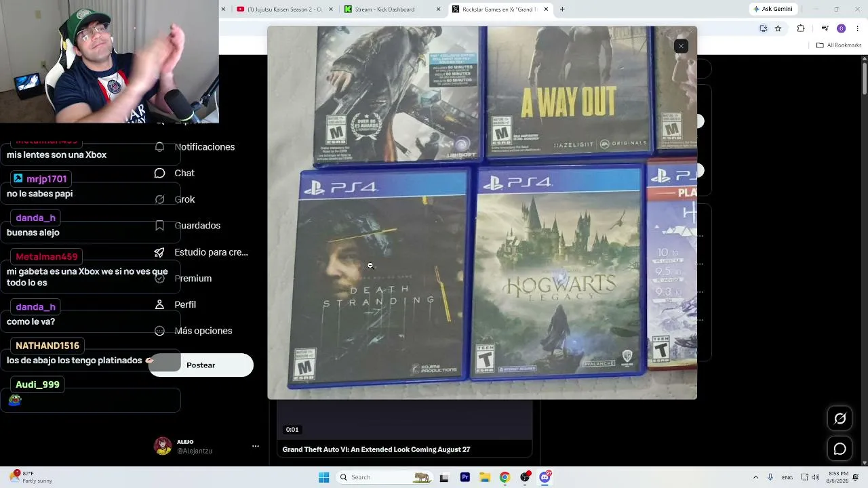The width and height of the screenshot is (868, 488).
Task: Click chat message 'buenas alejo'
Action: coord(33,233)
